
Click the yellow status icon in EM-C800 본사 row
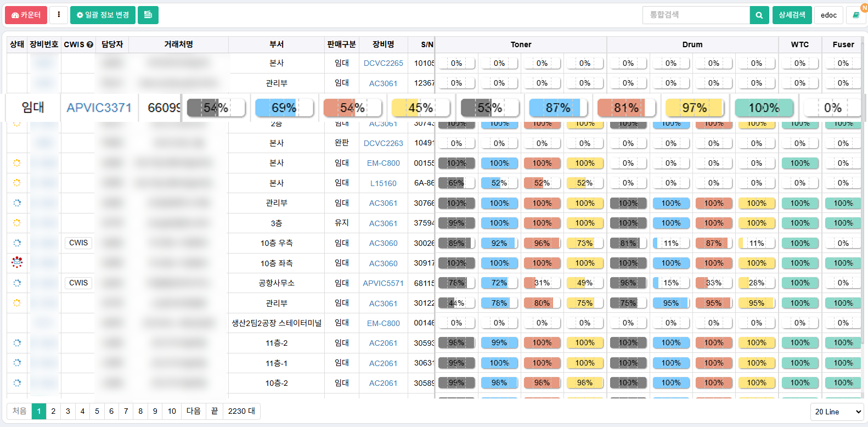coord(17,163)
